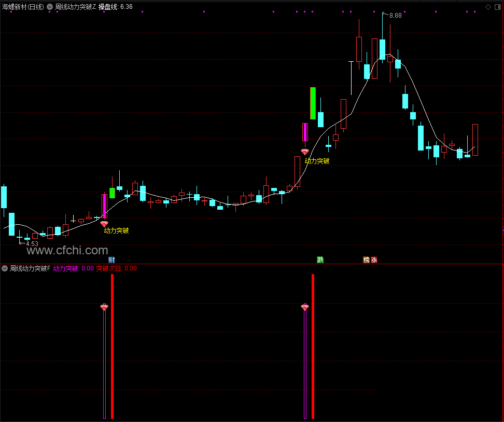Click the 4.53 low price label
Image resolution: width=504 pixels, height=422 pixels.
click(x=32, y=244)
